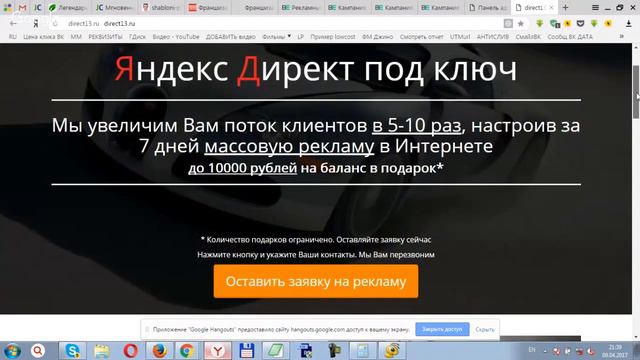Click the "Яндекс Директ под ключ" heading
The height and width of the screenshot is (360, 640).
click(x=316, y=69)
